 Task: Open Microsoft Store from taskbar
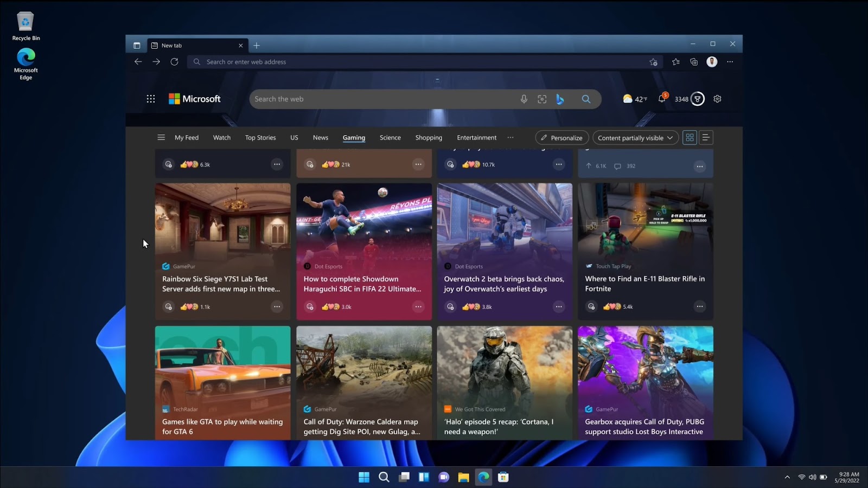[x=503, y=477]
